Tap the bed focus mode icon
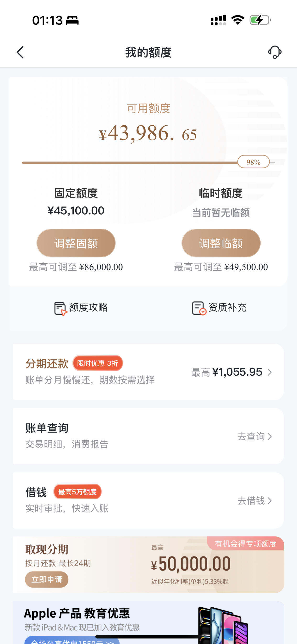The height and width of the screenshot is (644, 297). click(x=72, y=21)
